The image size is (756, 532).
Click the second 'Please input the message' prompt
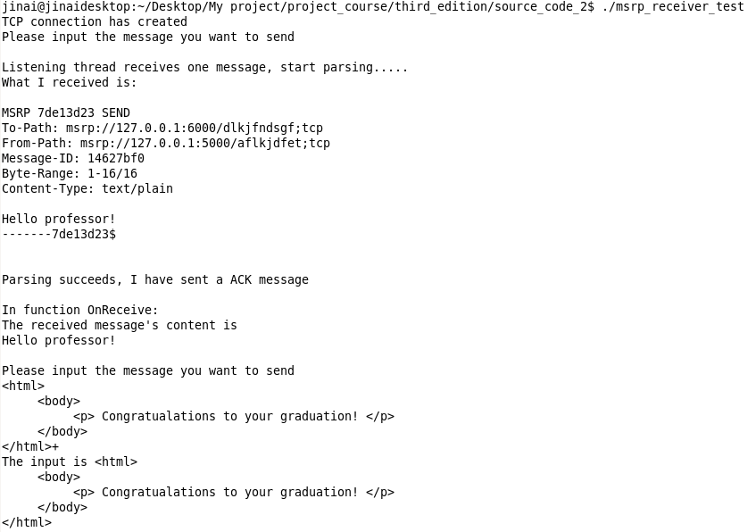click(148, 371)
